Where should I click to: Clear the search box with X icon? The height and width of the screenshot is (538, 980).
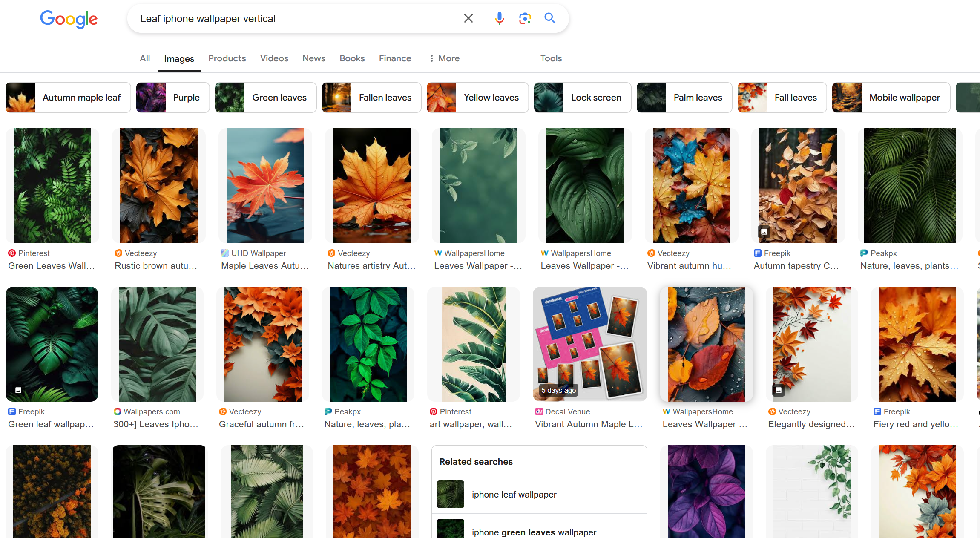coord(468,18)
